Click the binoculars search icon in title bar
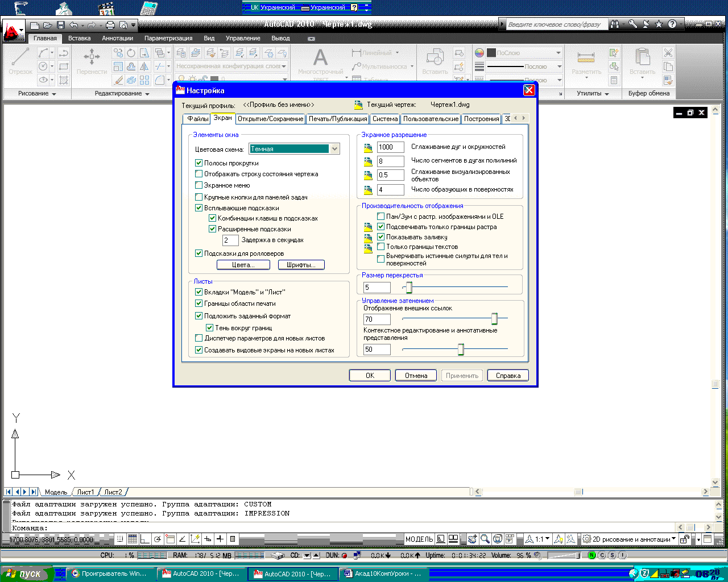The width and height of the screenshot is (728, 582). click(x=615, y=24)
